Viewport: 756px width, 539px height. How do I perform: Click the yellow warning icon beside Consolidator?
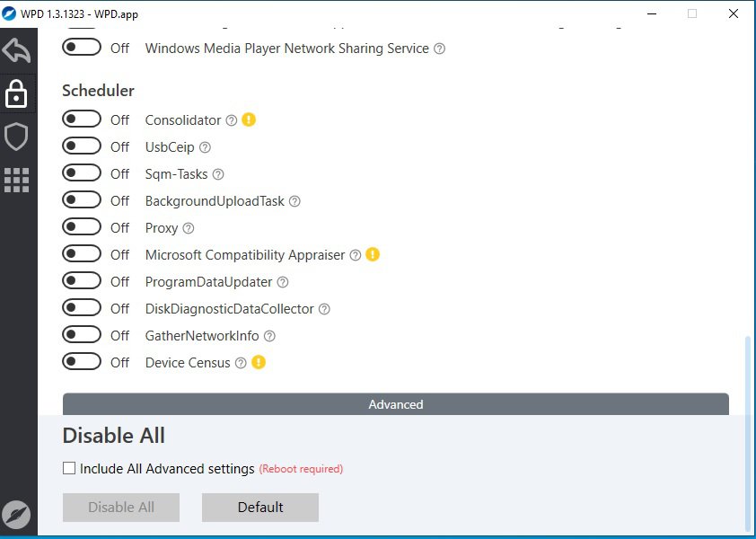[249, 119]
